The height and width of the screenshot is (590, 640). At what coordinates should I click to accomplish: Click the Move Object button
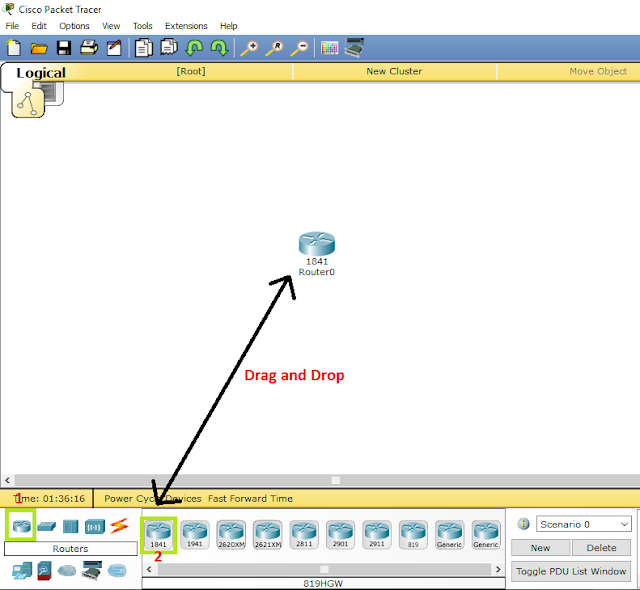click(x=598, y=71)
